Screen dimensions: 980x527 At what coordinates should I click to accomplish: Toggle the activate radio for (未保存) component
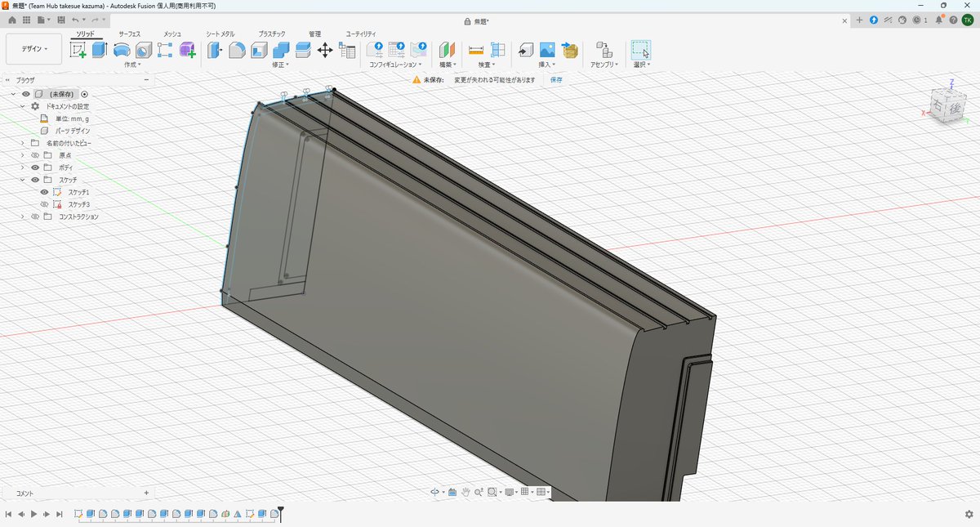click(84, 94)
